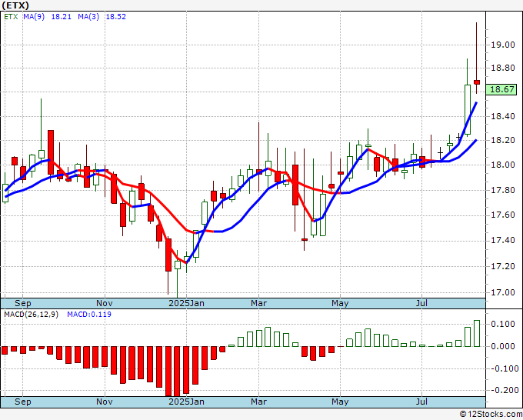Screen dimensions: 523x420
Task: Click 2025Jan on the MACD panel date axis
Action: point(186,402)
